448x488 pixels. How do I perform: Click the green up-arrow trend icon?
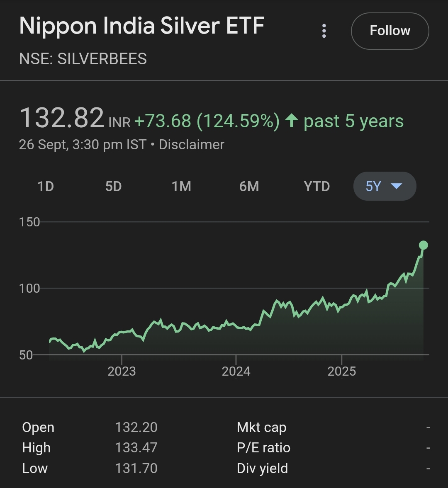[292, 121]
